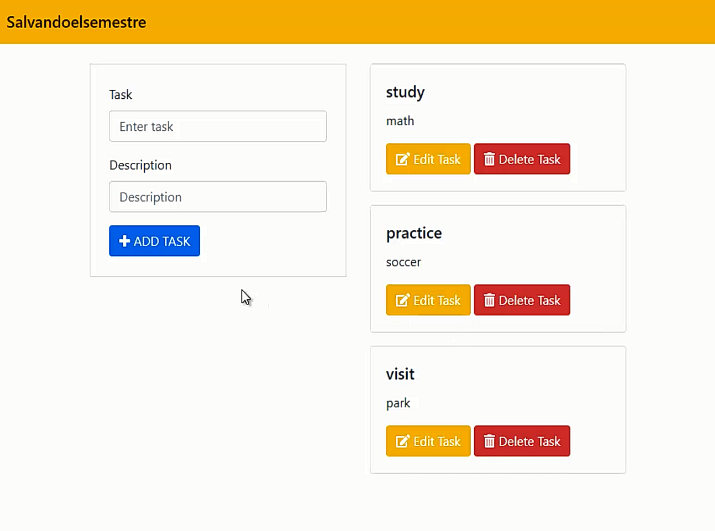Click the plus icon on ADD TASK

pos(124,241)
